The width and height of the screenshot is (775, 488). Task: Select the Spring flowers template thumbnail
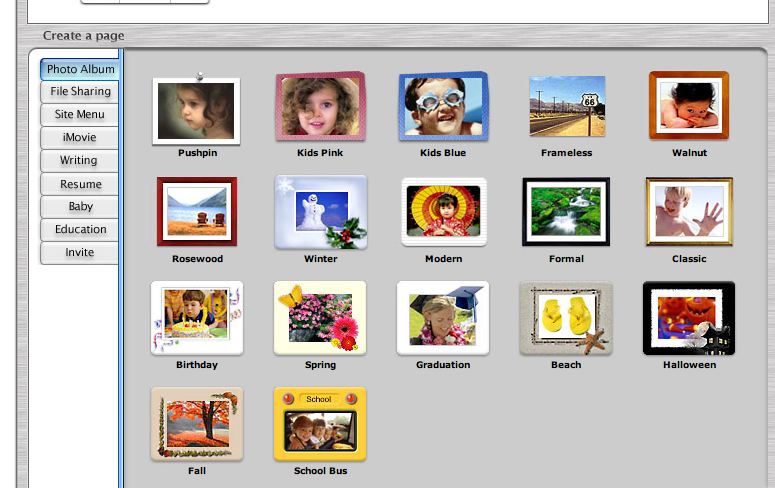pyautogui.click(x=320, y=318)
